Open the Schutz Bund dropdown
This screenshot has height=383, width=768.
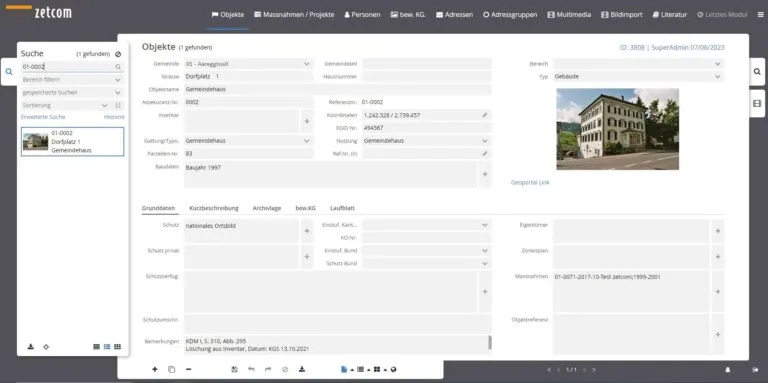[x=484, y=263]
